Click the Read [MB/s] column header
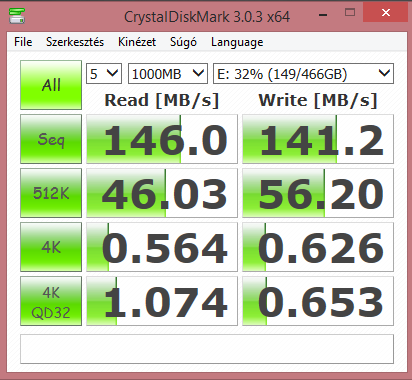Screen dimensions: 412x380 click(162, 100)
